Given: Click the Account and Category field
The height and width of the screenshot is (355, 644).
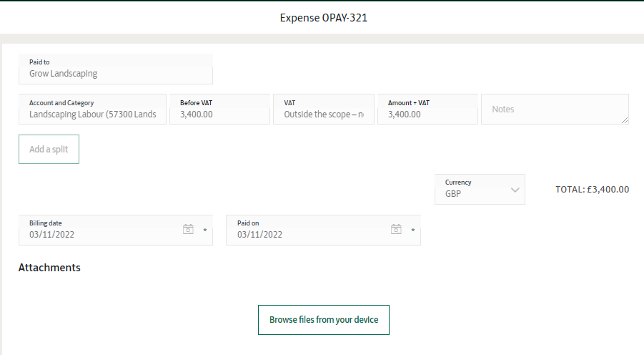Looking at the screenshot, I should coord(92,114).
